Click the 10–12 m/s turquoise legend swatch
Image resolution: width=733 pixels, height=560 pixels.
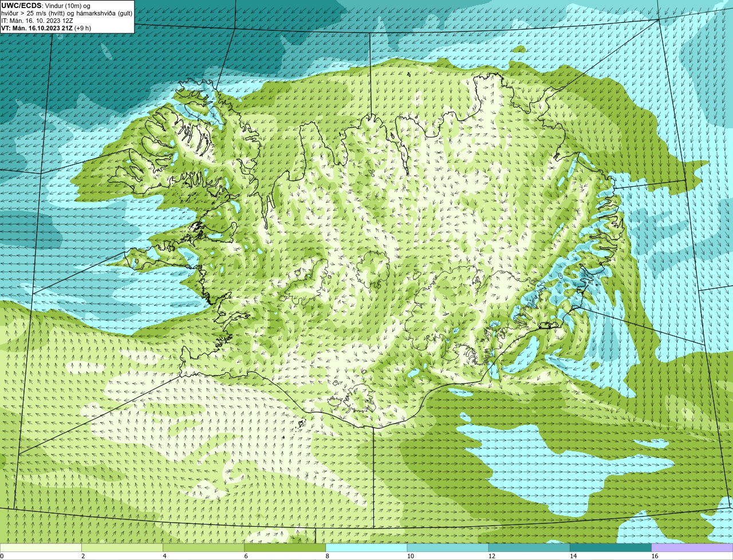[448, 547]
